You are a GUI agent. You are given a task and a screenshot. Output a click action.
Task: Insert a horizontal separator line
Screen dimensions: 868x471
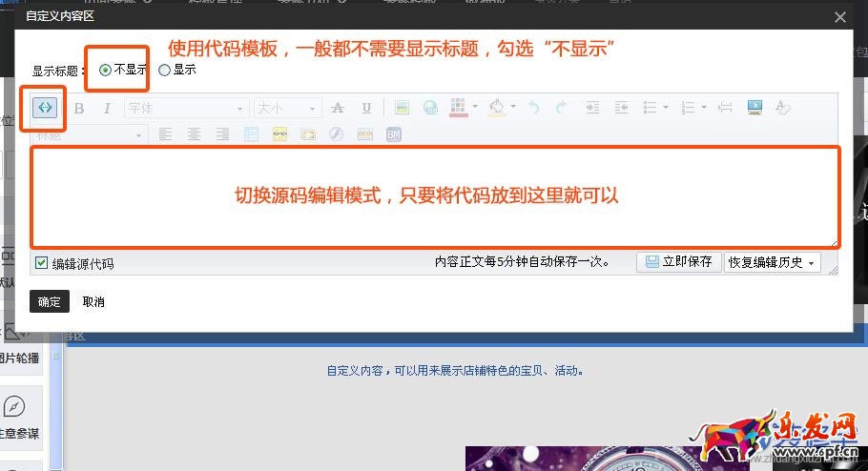(x=725, y=108)
